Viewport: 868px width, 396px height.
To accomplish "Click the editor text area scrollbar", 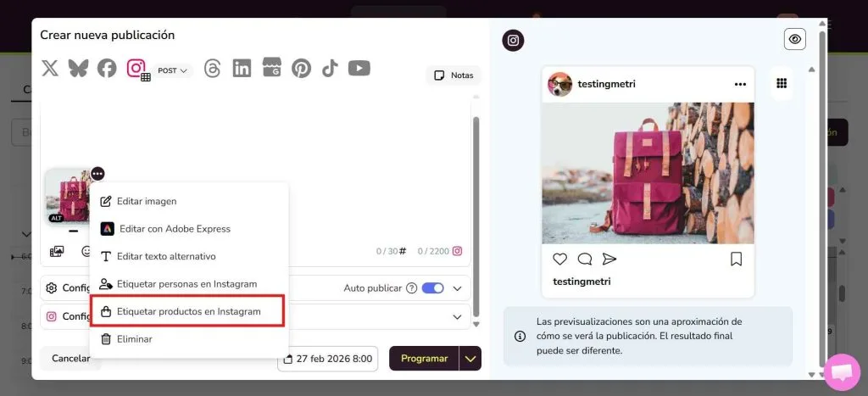I will (476, 216).
